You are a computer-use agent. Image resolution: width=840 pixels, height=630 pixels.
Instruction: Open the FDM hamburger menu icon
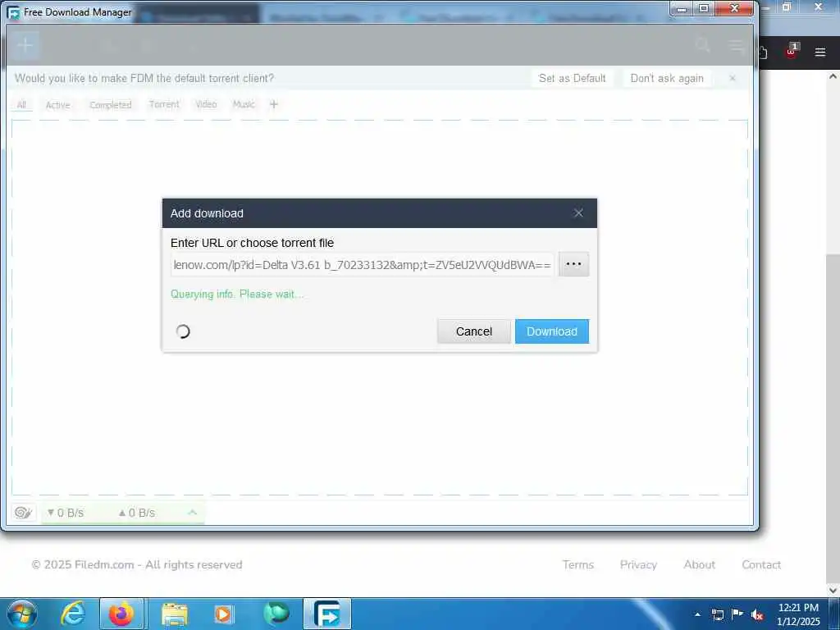pos(737,46)
